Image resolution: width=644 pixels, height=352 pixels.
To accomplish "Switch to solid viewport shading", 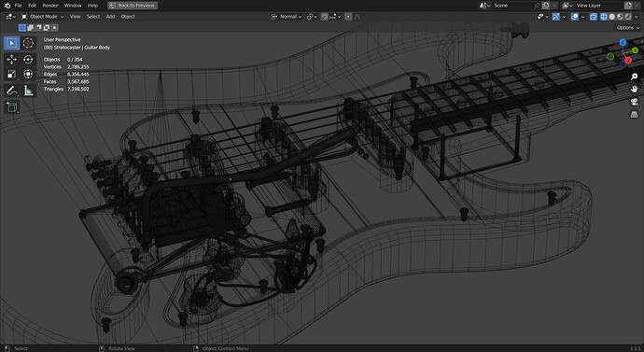I will 612,17.
